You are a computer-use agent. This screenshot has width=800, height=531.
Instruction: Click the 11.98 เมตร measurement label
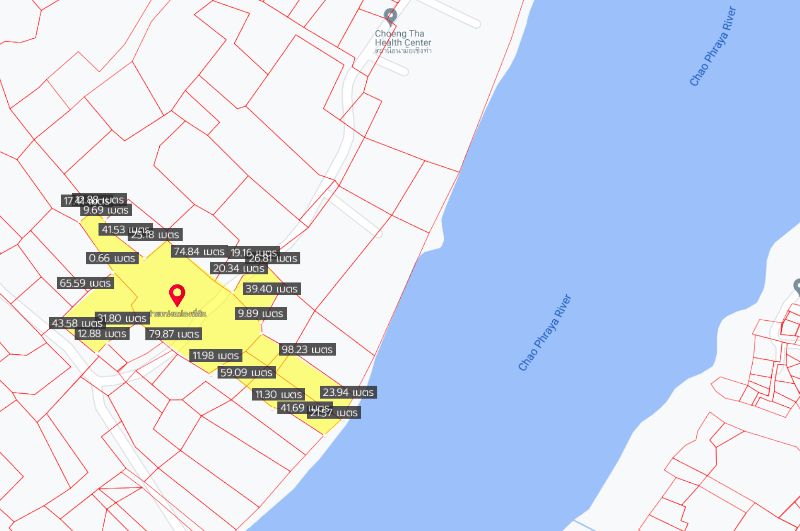point(215,355)
